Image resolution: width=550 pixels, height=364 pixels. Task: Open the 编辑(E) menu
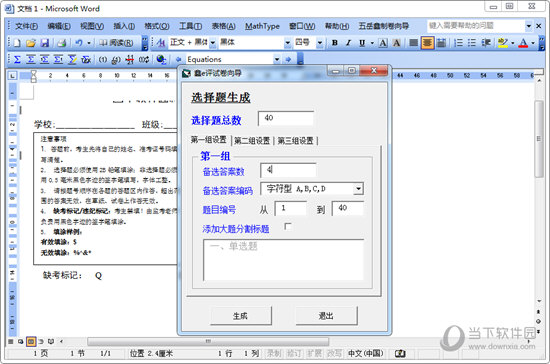coord(59,26)
